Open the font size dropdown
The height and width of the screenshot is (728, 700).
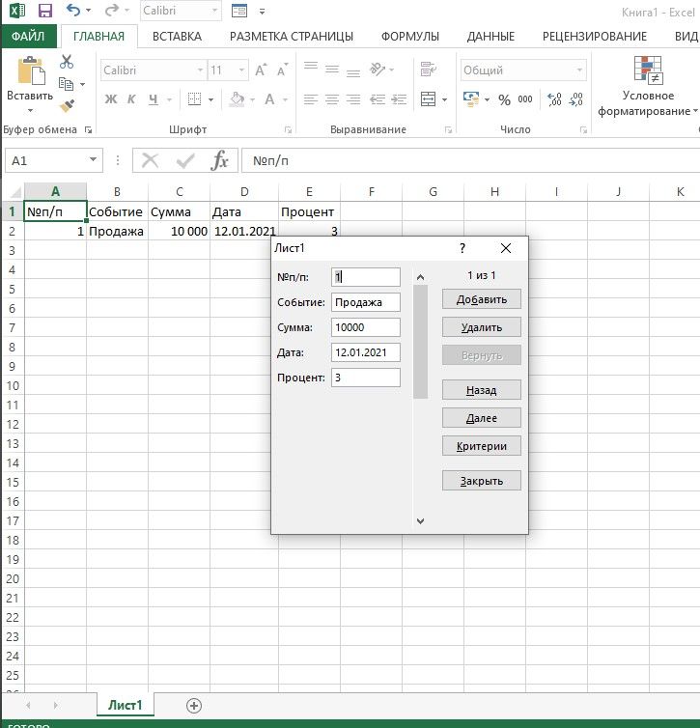(241, 70)
